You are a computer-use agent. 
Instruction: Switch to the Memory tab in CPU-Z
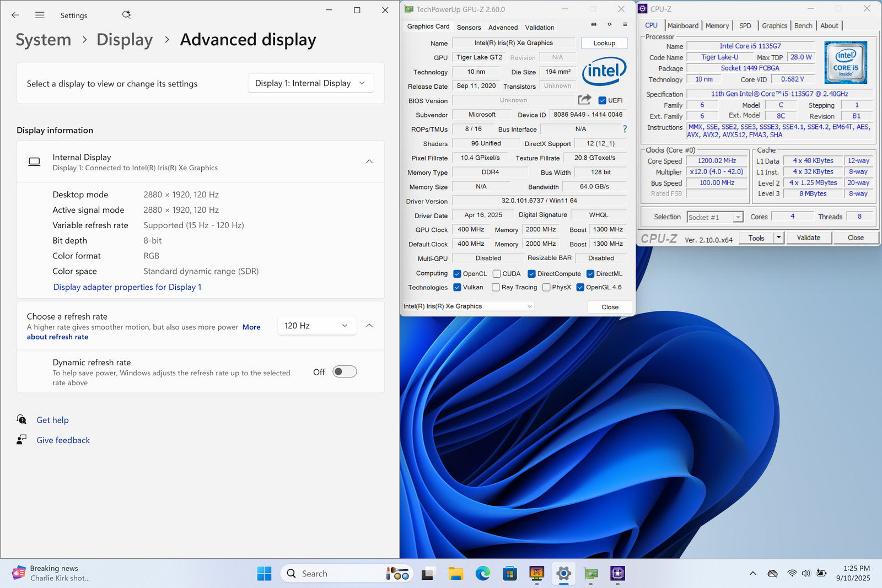pos(717,25)
